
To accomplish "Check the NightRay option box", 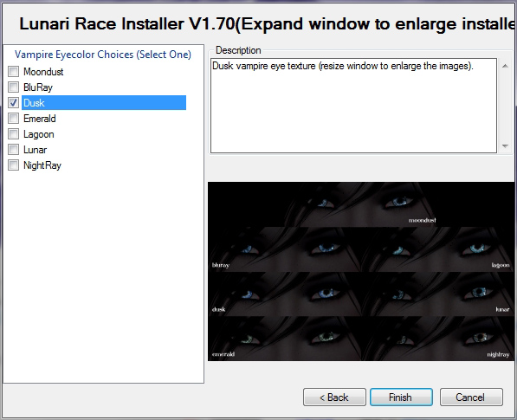I will (14, 165).
